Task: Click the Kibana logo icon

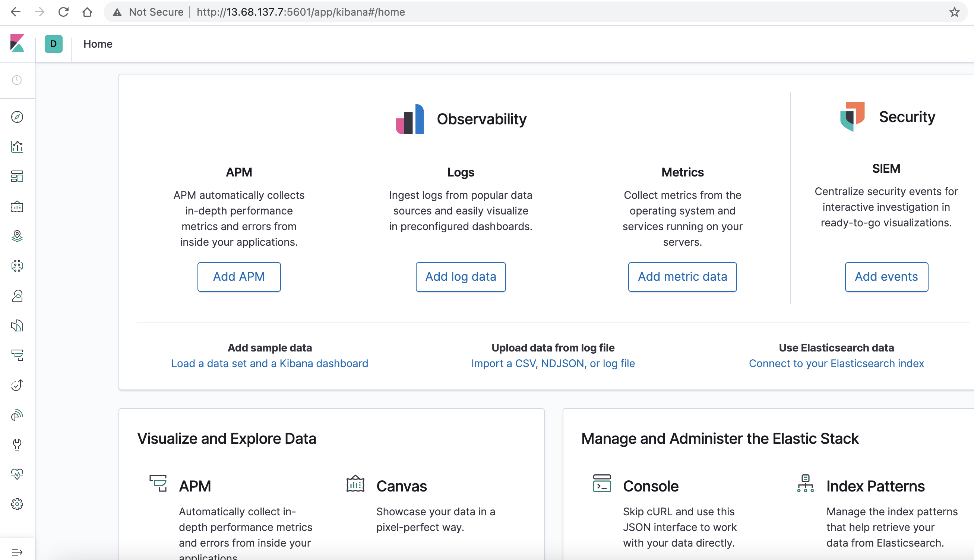Action: coord(17,44)
